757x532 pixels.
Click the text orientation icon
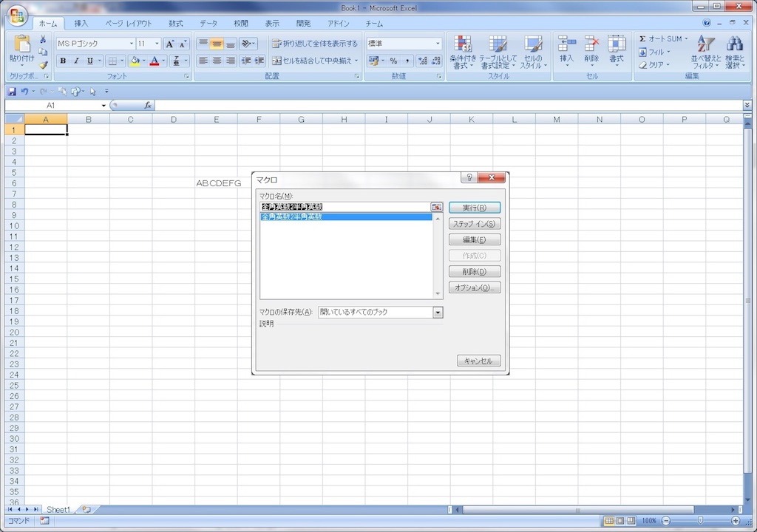tap(248, 44)
